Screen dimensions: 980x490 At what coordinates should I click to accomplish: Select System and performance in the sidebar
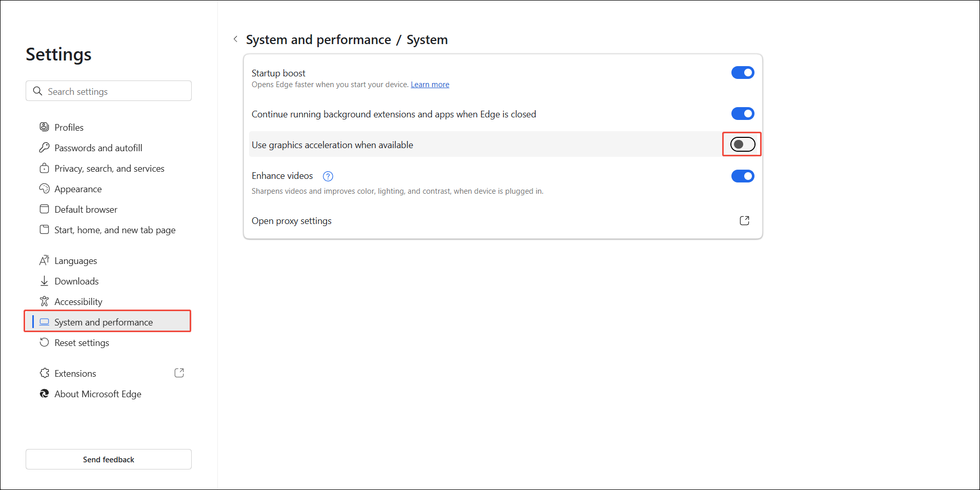point(103,322)
